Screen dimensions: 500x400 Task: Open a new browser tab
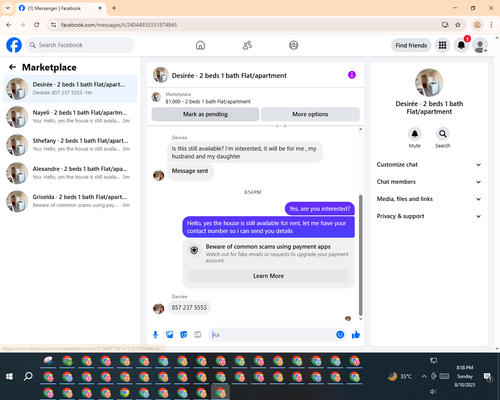(x=114, y=8)
